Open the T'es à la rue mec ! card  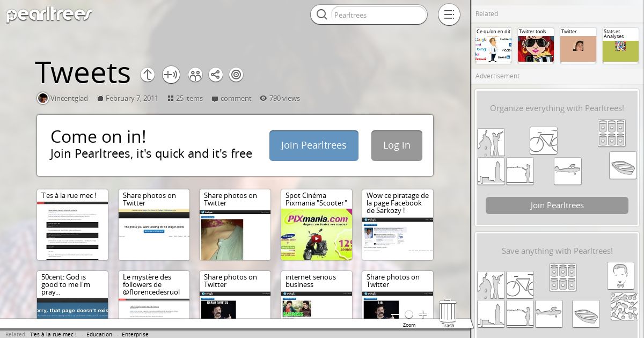click(x=72, y=225)
